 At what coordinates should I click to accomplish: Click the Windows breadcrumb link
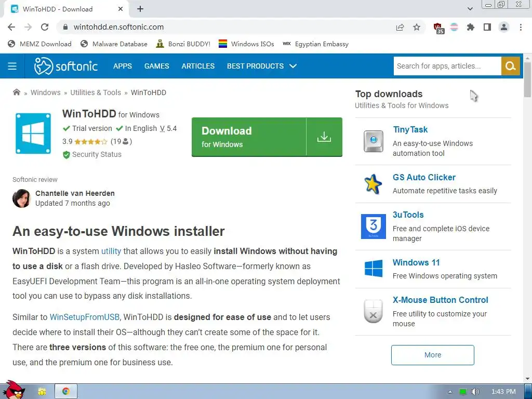46,92
